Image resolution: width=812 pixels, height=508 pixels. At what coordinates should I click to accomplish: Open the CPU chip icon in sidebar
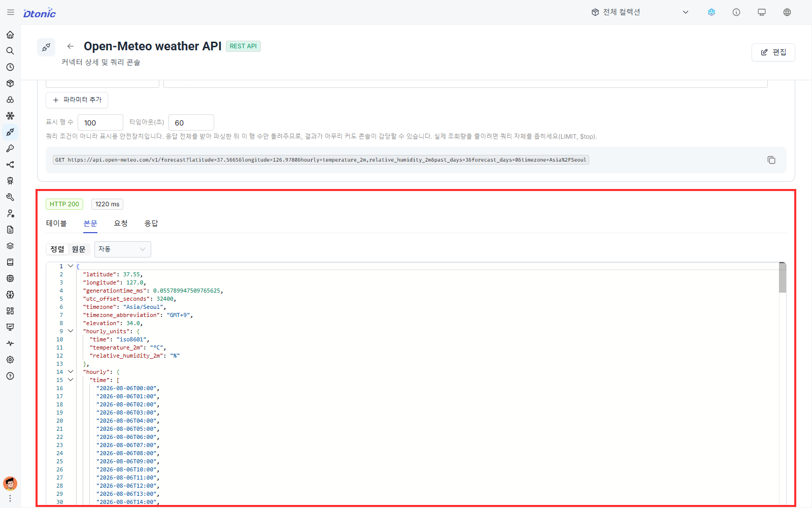[10, 278]
